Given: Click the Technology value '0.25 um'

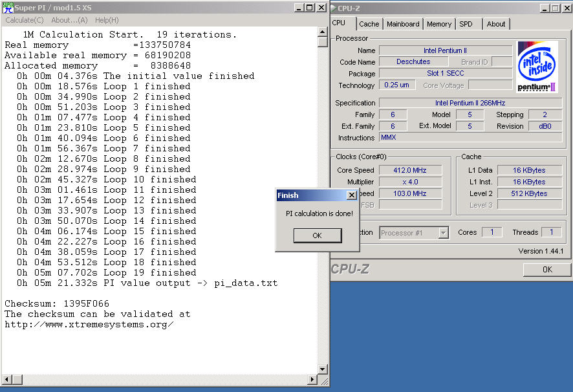Looking at the screenshot, I should point(397,85).
